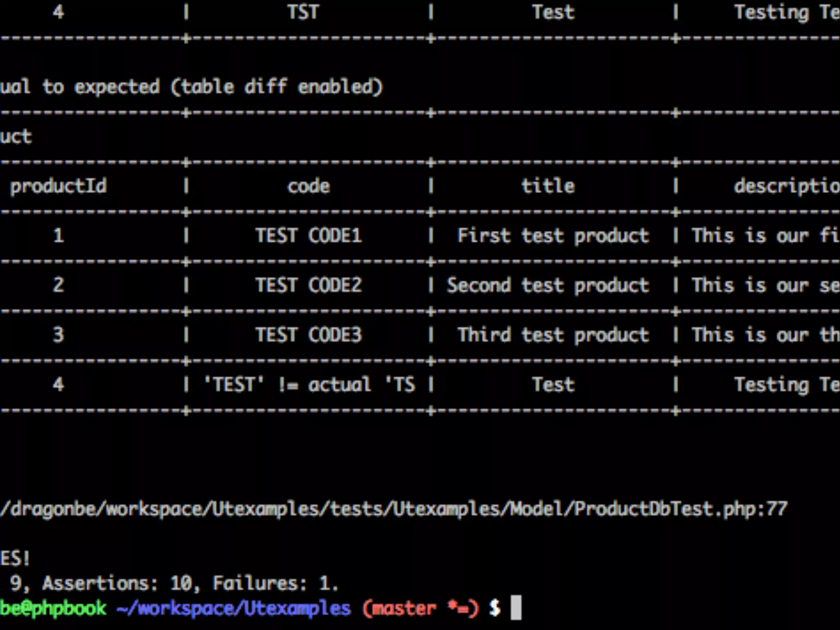Click the productId column header

click(58, 186)
